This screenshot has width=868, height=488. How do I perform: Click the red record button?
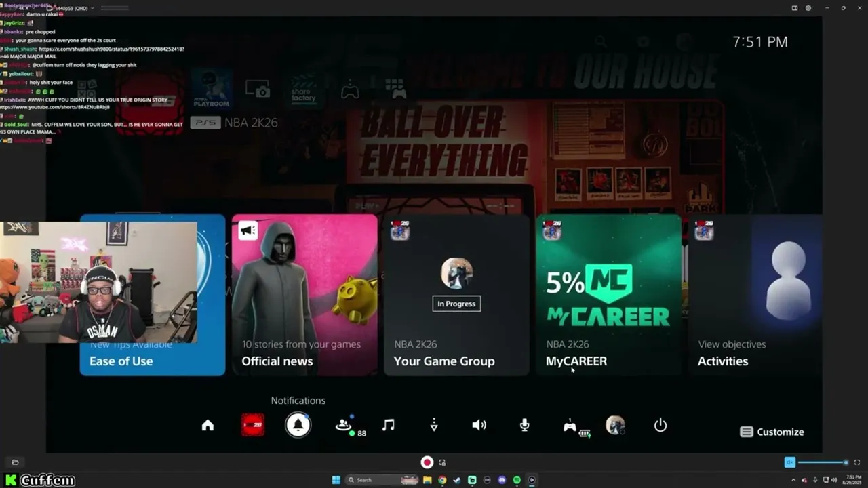427,462
